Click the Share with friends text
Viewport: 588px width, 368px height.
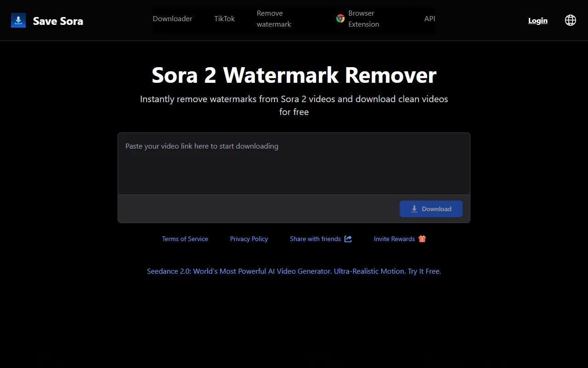tap(315, 239)
